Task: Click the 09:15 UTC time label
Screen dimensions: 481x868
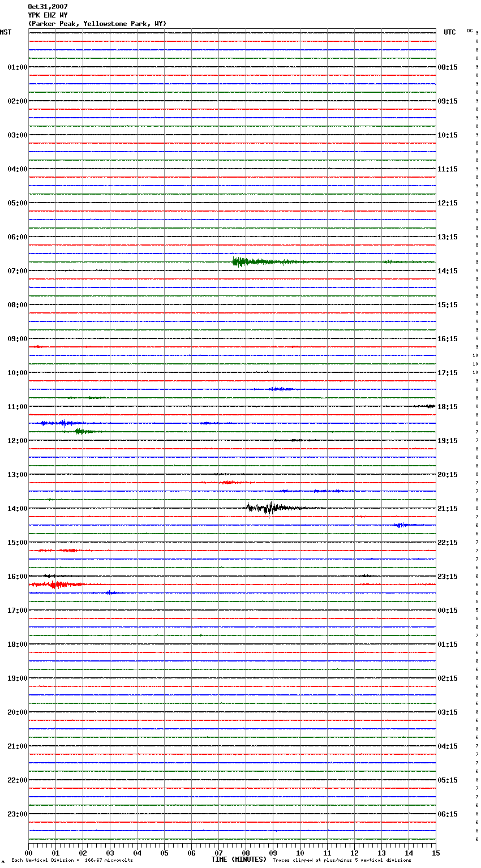Action: pyautogui.click(x=448, y=101)
